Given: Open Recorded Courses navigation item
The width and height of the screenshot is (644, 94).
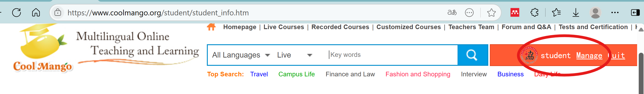Looking at the screenshot, I should (340, 27).
